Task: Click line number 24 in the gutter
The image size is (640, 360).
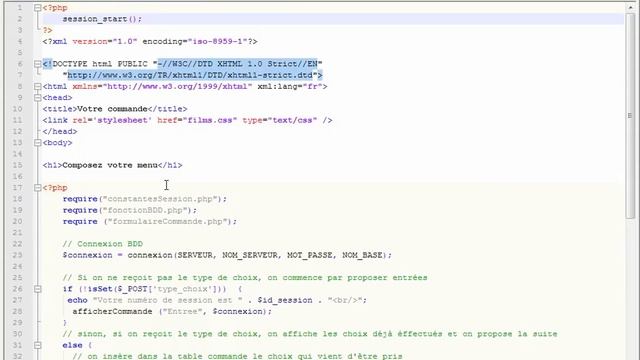Action: (x=18, y=267)
